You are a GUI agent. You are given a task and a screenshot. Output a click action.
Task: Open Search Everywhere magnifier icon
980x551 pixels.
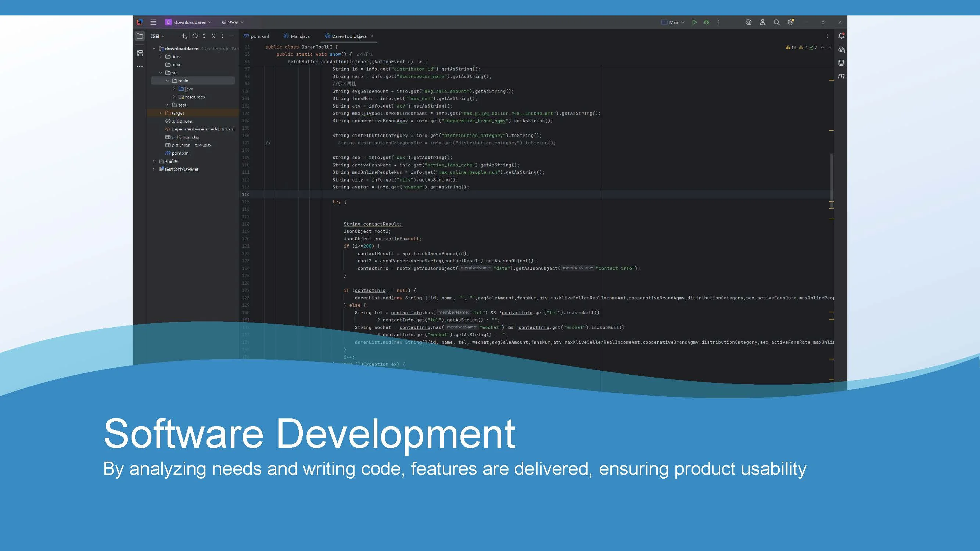tap(776, 22)
